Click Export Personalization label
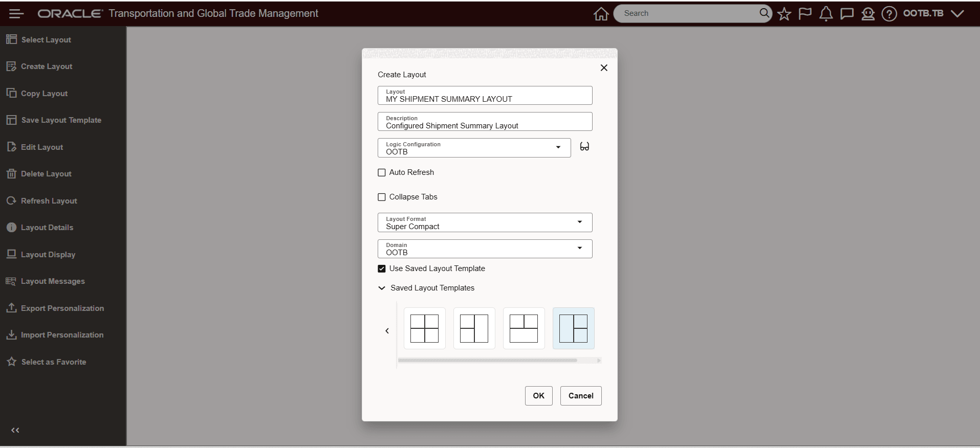 click(62, 308)
